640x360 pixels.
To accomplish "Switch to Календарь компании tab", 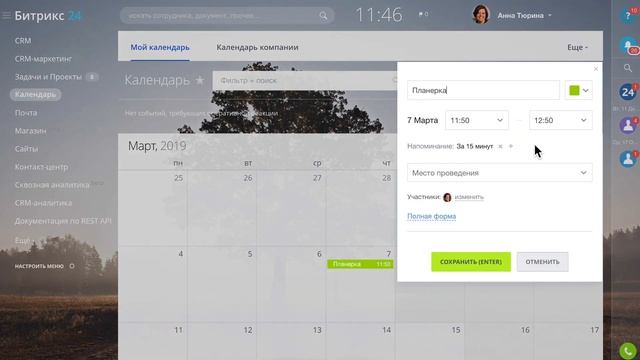I will coord(257,47).
